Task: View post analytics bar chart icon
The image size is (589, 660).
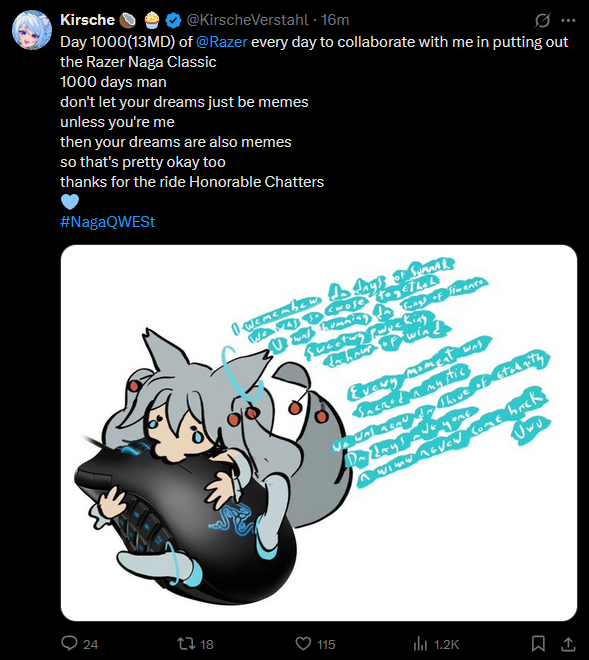Action: (x=420, y=644)
